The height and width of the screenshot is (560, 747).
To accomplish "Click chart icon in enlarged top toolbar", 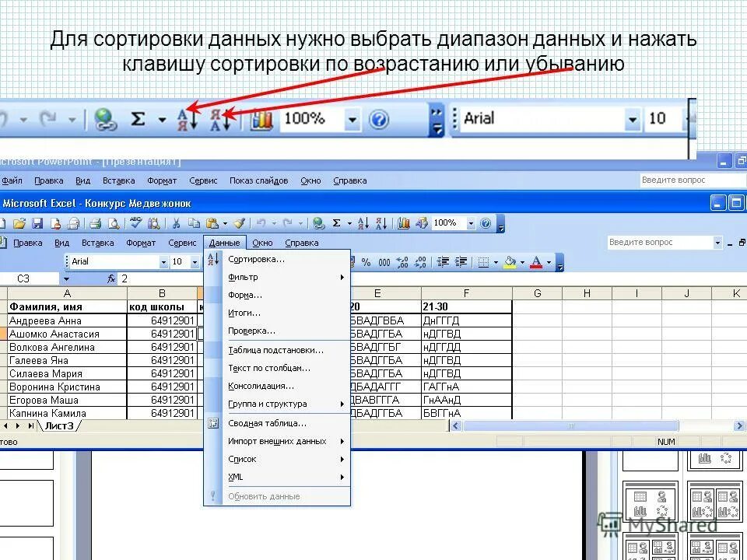I will pyautogui.click(x=261, y=120).
